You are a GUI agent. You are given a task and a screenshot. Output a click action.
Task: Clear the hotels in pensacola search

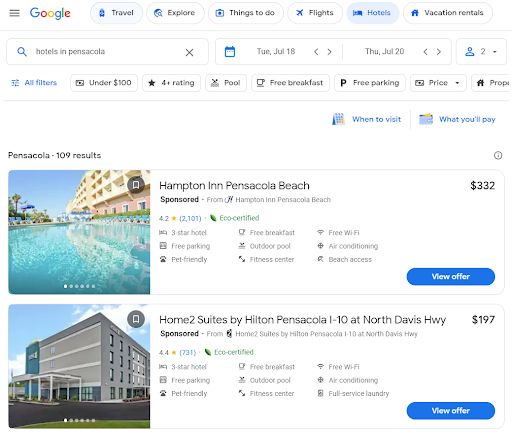pyautogui.click(x=189, y=52)
